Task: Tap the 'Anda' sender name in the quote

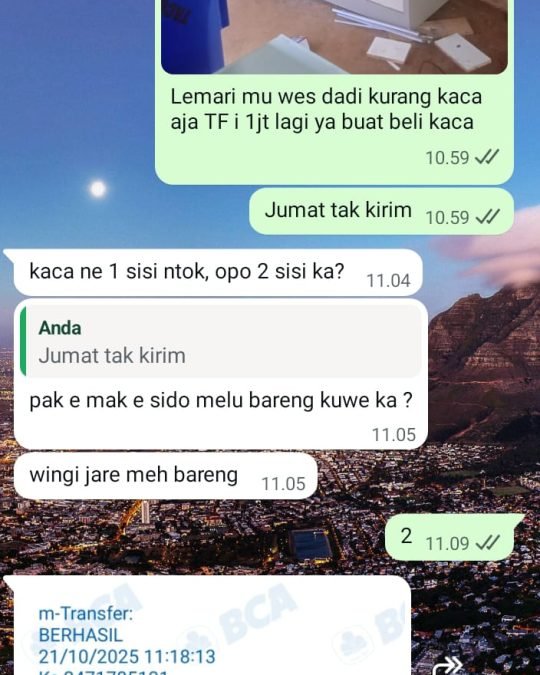Action: point(60,328)
